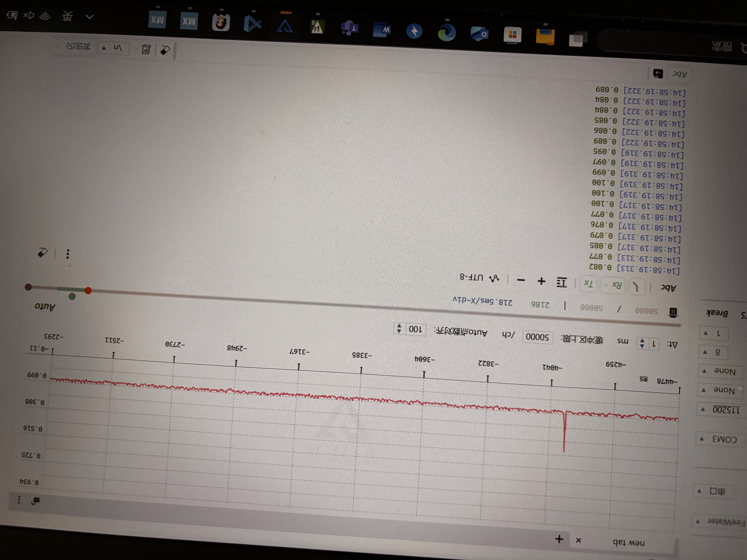Click the three-dots menu beside receive eraser
The width and height of the screenshot is (747, 560).
[x=68, y=254]
